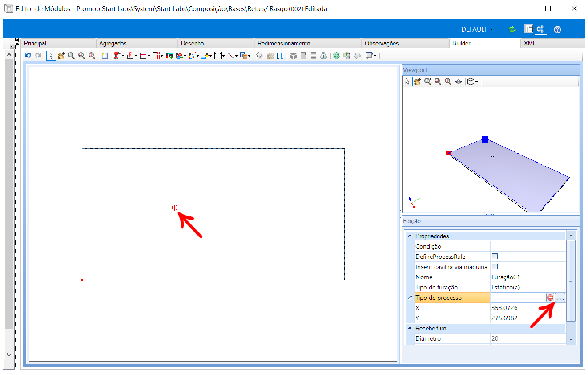Click the new document icon in Builder toolbar
The height and width of the screenshot is (375, 588).
(x=105, y=56)
